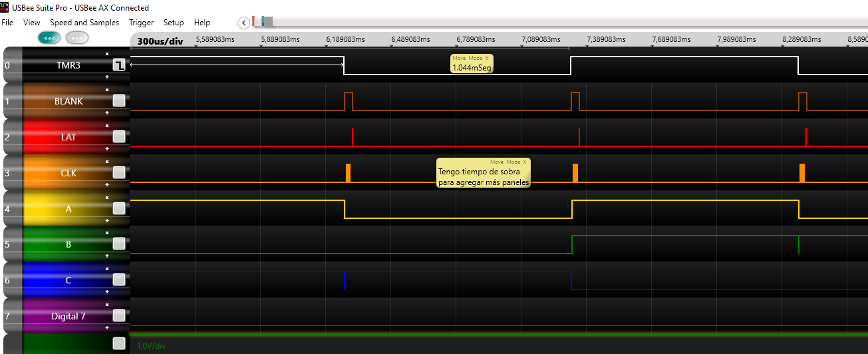Click Move on the 'Tengo tiempo' note
This screenshot has height=354, width=868.
click(497, 162)
